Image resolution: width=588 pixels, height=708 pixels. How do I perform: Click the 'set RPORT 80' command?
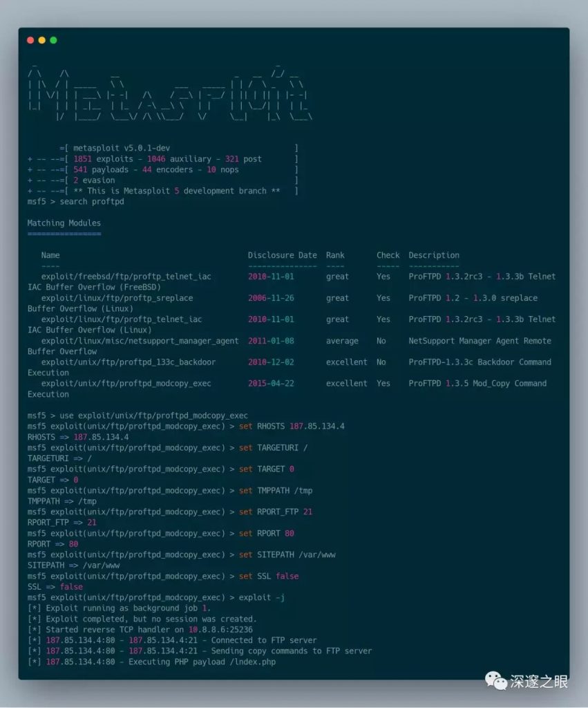pos(266,533)
